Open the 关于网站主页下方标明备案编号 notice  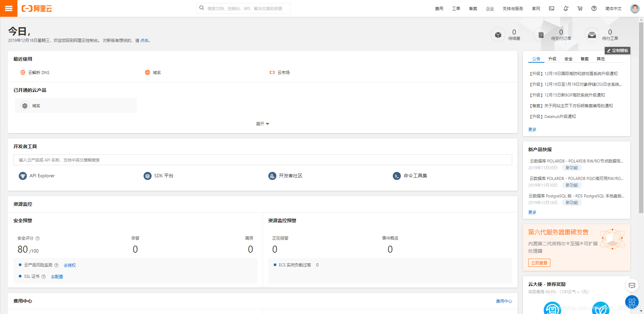click(x=571, y=106)
